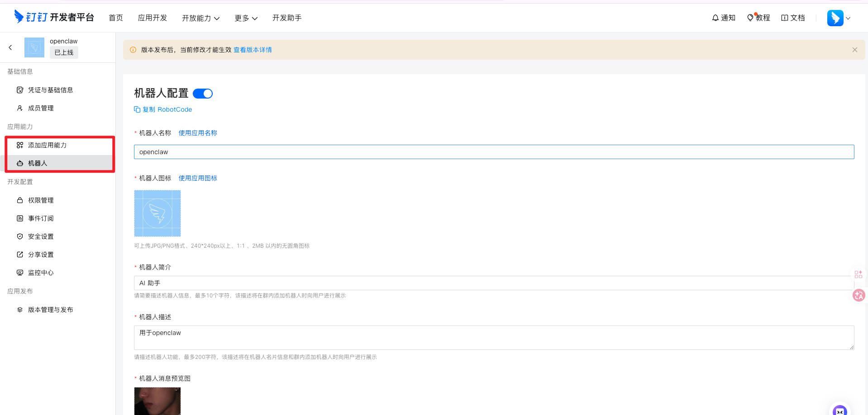Open the floating grid widget icon
Screen dimensions: 868x415
858,274
